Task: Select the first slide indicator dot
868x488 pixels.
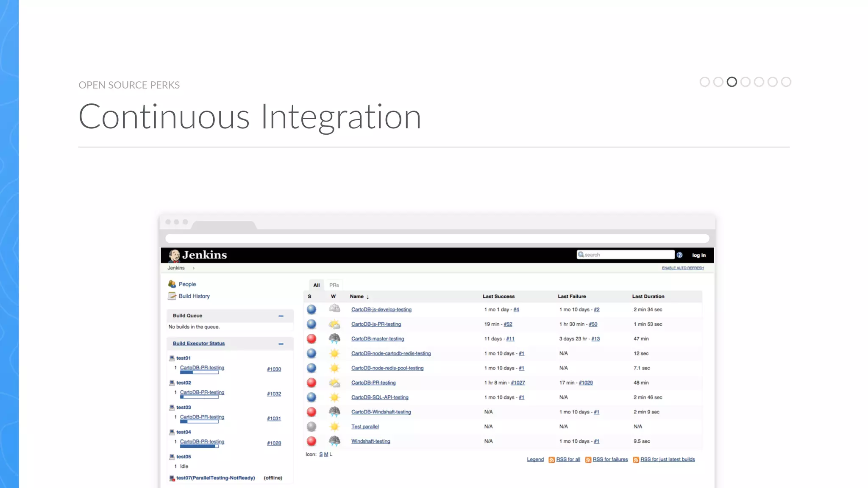Action: pos(704,82)
